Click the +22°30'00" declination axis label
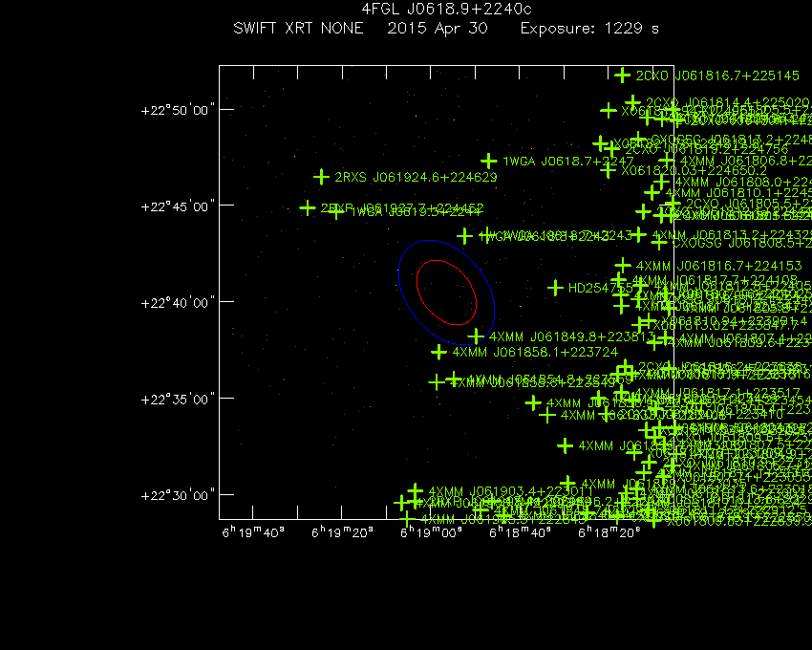The image size is (812, 650). pyautogui.click(x=178, y=495)
